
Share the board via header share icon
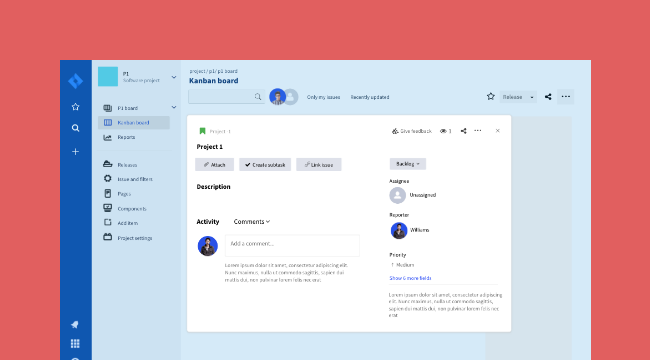click(548, 97)
